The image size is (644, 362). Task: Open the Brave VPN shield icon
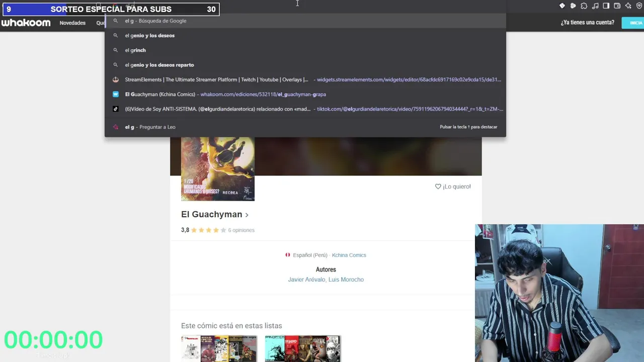pyautogui.click(x=639, y=6)
